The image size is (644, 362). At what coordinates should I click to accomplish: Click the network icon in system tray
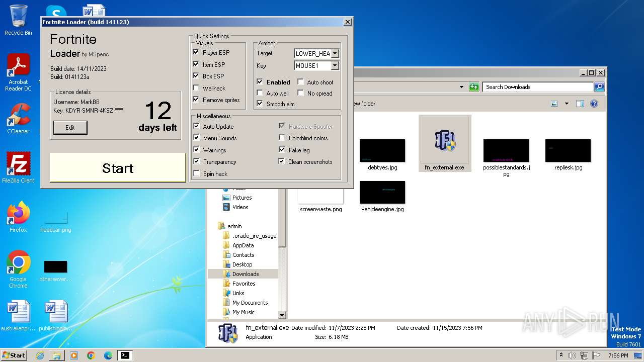click(584, 355)
